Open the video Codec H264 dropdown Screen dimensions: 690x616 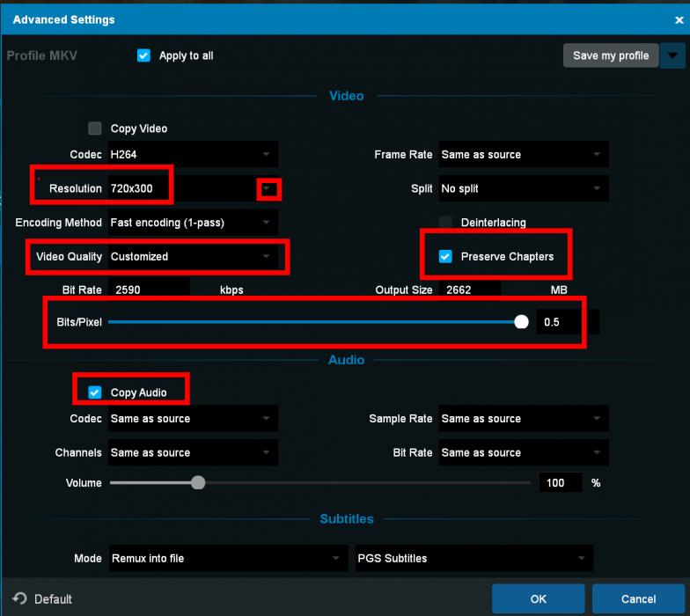click(193, 155)
